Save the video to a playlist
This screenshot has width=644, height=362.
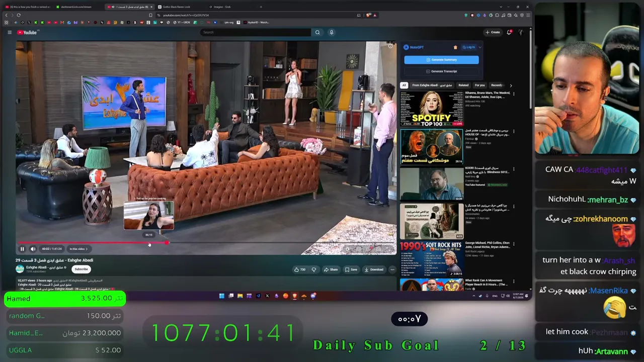(351, 269)
